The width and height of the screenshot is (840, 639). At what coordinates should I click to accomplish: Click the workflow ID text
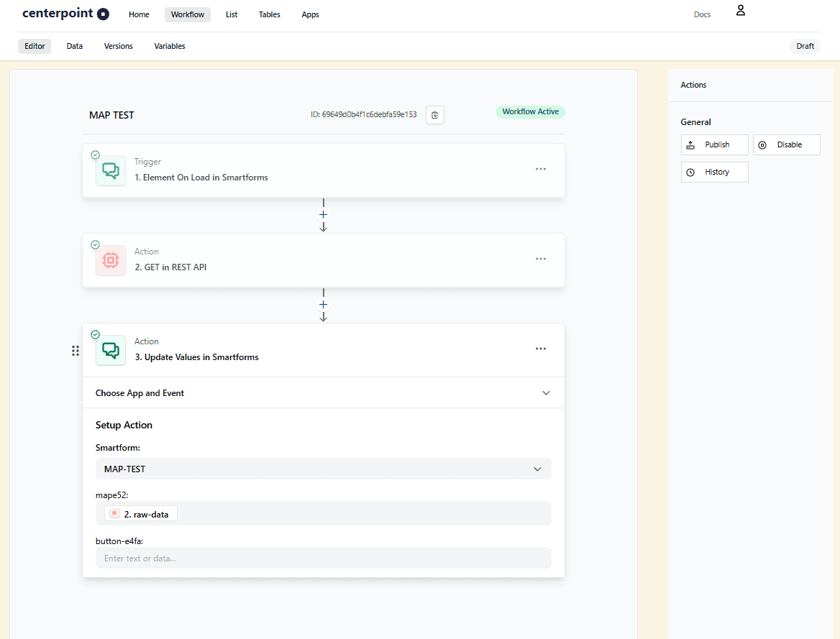point(364,114)
